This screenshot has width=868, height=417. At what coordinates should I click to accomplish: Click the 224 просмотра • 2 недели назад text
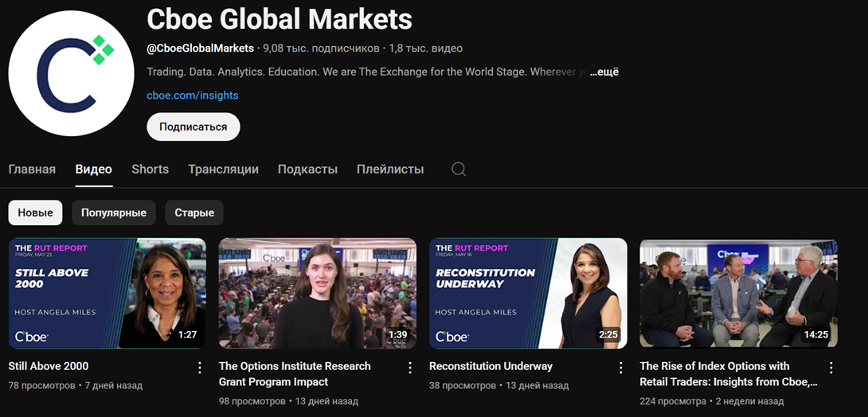pyautogui.click(x=712, y=401)
